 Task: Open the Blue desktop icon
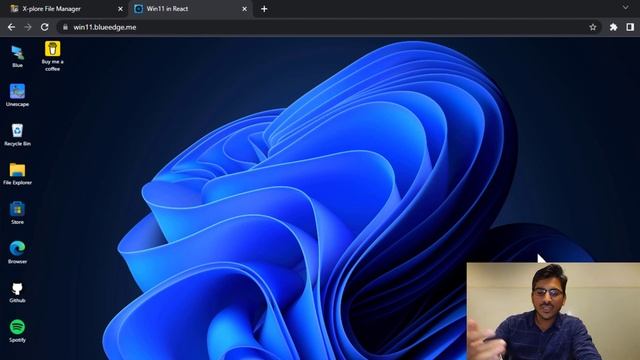[17, 56]
